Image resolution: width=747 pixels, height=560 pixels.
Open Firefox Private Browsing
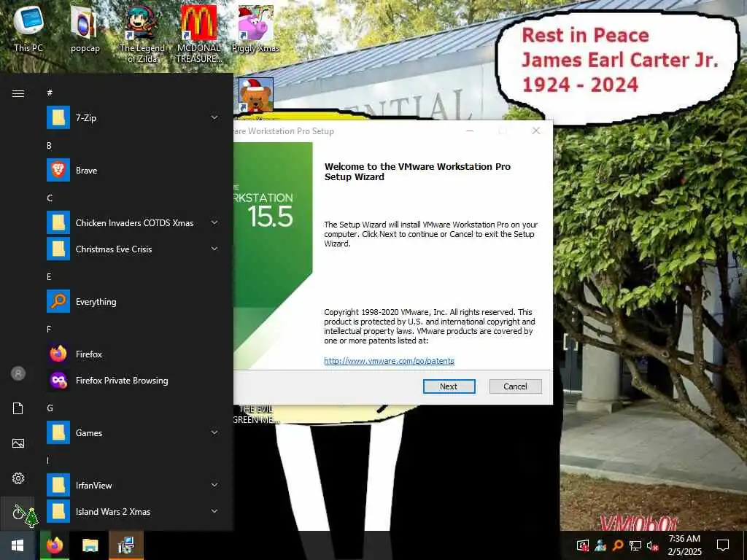(x=133, y=381)
